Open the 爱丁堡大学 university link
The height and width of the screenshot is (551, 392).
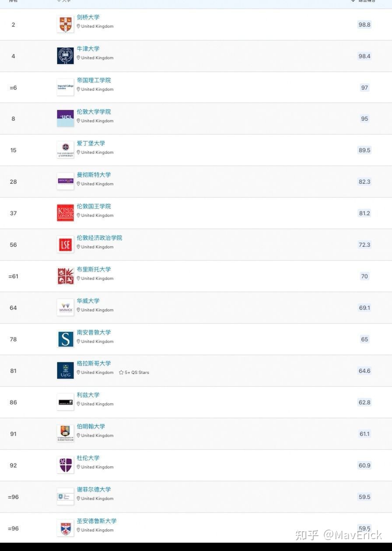tap(91, 143)
